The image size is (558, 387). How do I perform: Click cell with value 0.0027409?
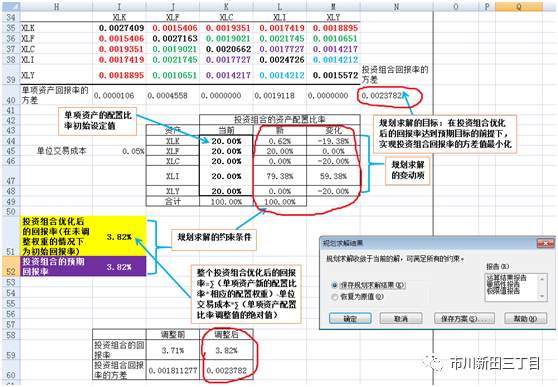pos(119,28)
